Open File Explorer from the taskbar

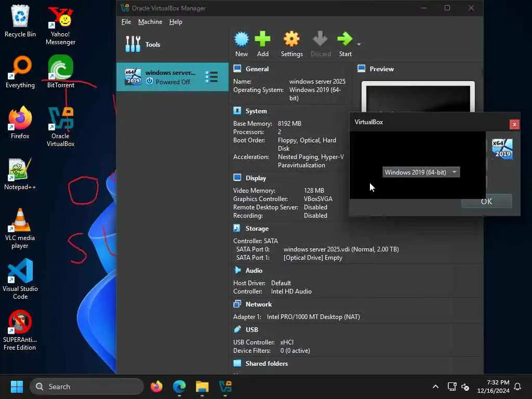(202, 387)
